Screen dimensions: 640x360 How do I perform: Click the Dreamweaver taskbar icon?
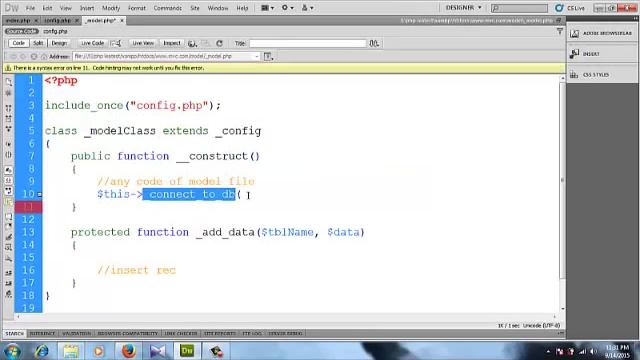pos(187,351)
